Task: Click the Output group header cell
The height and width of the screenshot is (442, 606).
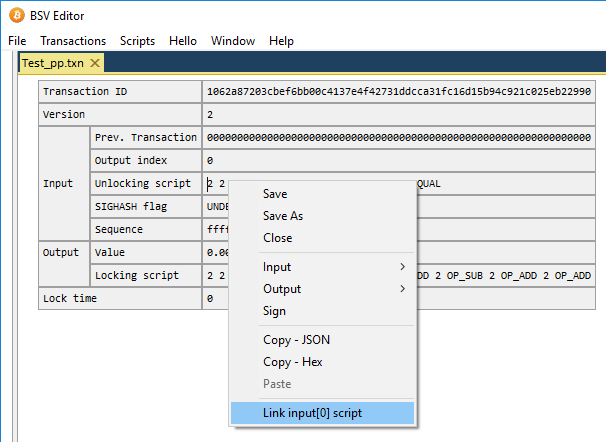Action: point(64,264)
